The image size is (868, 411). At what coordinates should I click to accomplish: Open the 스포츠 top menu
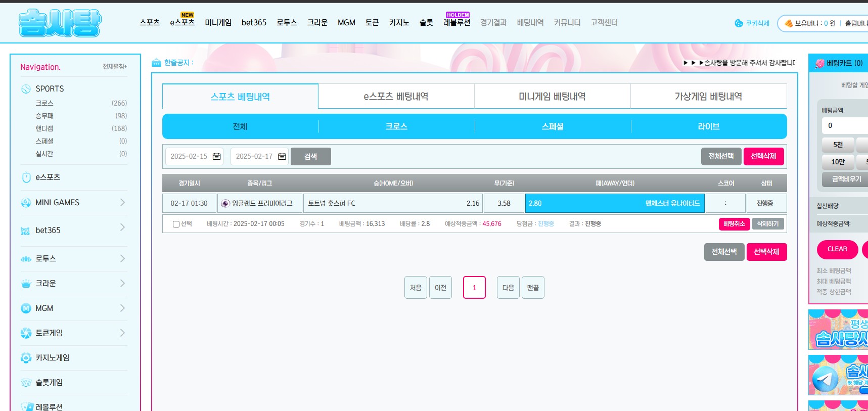pyautogui.click(x=150, y=23)
